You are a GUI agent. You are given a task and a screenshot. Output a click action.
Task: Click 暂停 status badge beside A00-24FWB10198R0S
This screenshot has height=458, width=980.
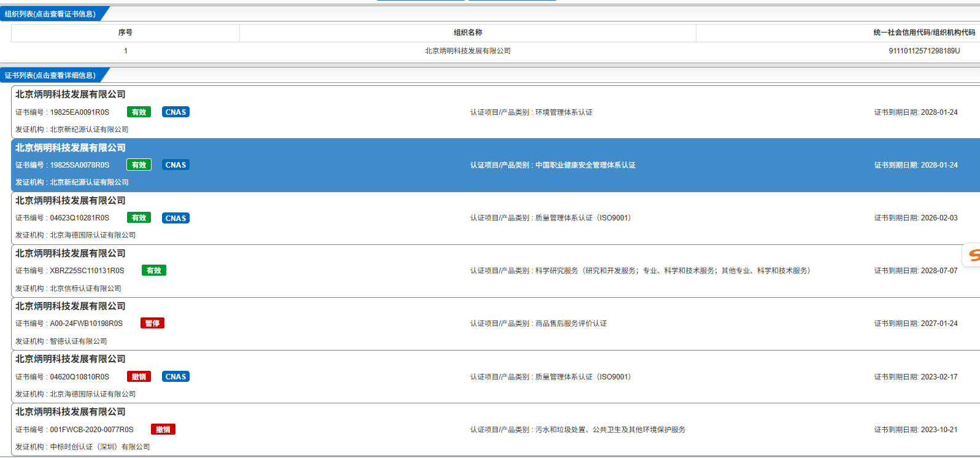click(x=152, y=323)
